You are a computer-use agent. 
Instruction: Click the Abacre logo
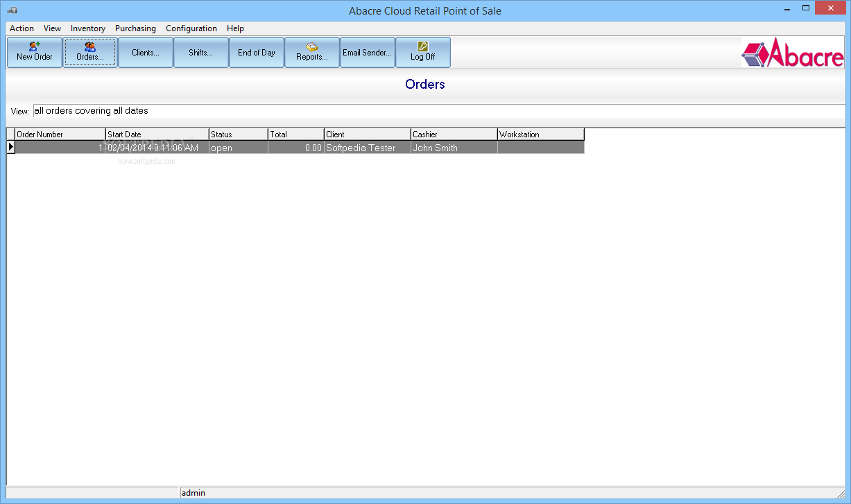(793, 53)
